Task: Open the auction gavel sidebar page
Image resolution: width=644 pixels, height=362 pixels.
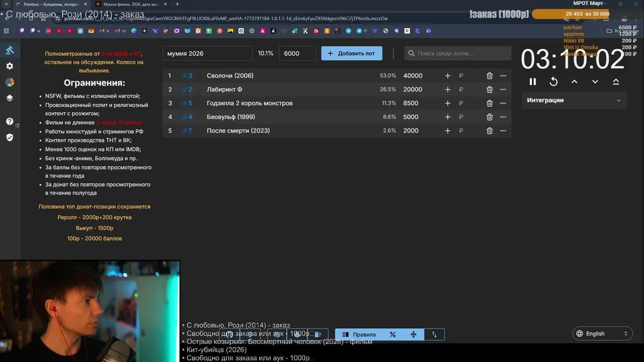Action: pyautogui.click(x=10, y=50)
